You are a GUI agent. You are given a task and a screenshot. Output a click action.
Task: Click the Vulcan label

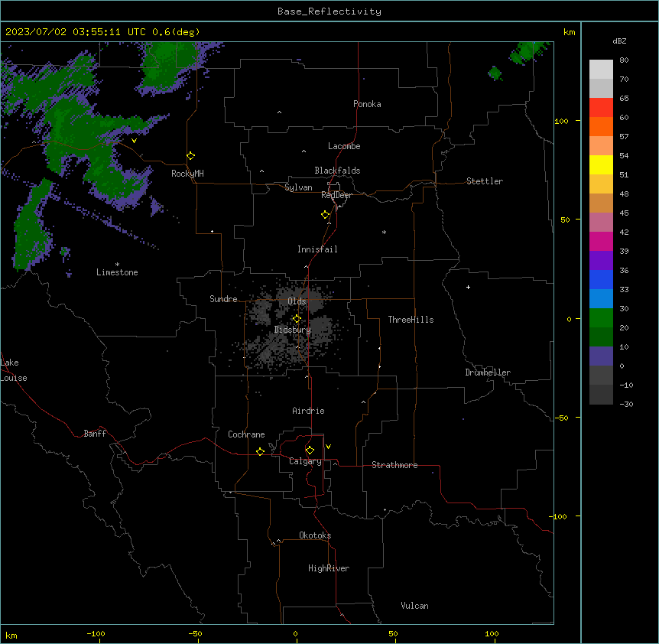tap(414, 606)
